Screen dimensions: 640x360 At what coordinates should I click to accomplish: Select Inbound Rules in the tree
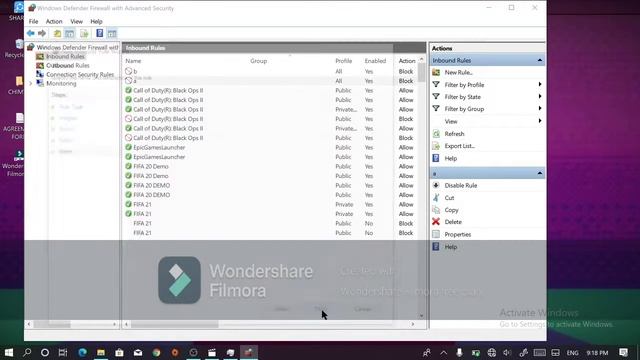click(65, 56)
